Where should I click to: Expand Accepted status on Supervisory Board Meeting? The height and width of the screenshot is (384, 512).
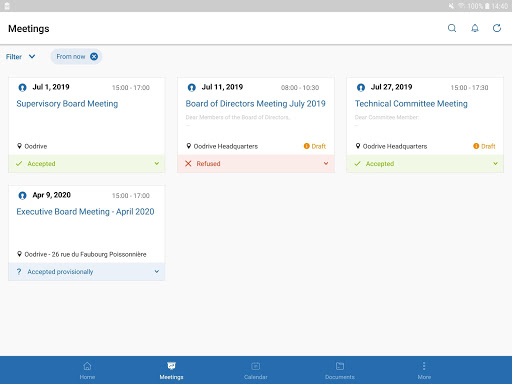click(157, 163)
